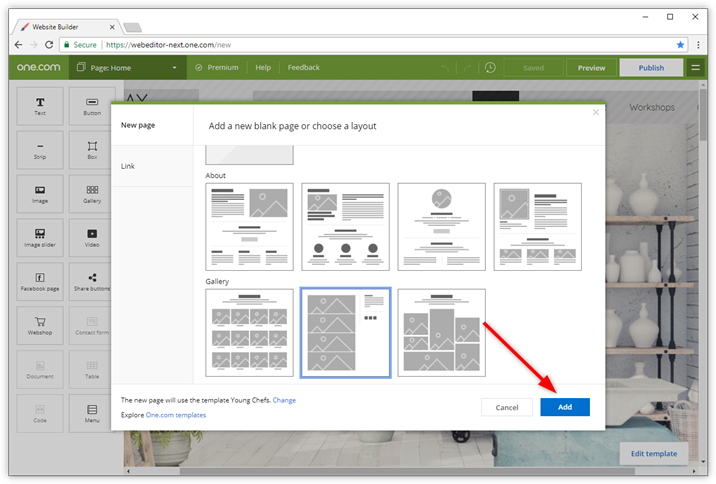Click the Share buttons component
Screen dimensions: 716x484
[x=92, y=281]
